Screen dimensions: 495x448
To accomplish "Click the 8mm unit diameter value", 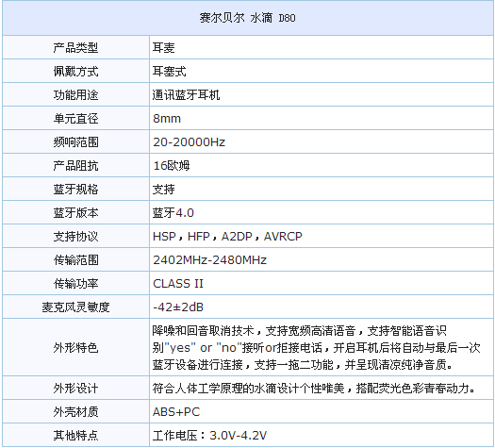I will tap(167, 119).
